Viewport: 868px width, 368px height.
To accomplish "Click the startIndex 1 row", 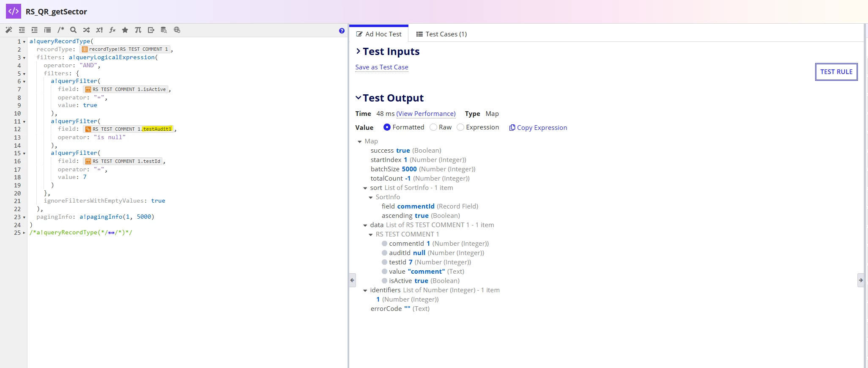I will pyautogui.click(x=418, y=159).
